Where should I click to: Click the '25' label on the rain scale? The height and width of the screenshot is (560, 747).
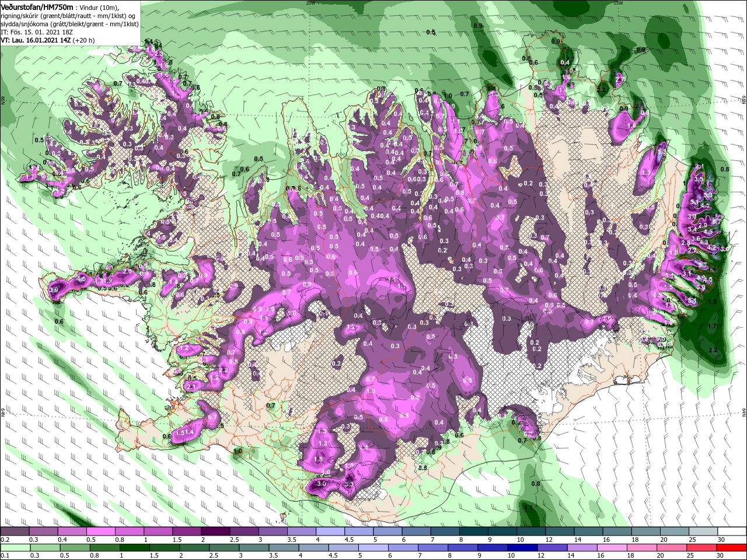[692, 556]
